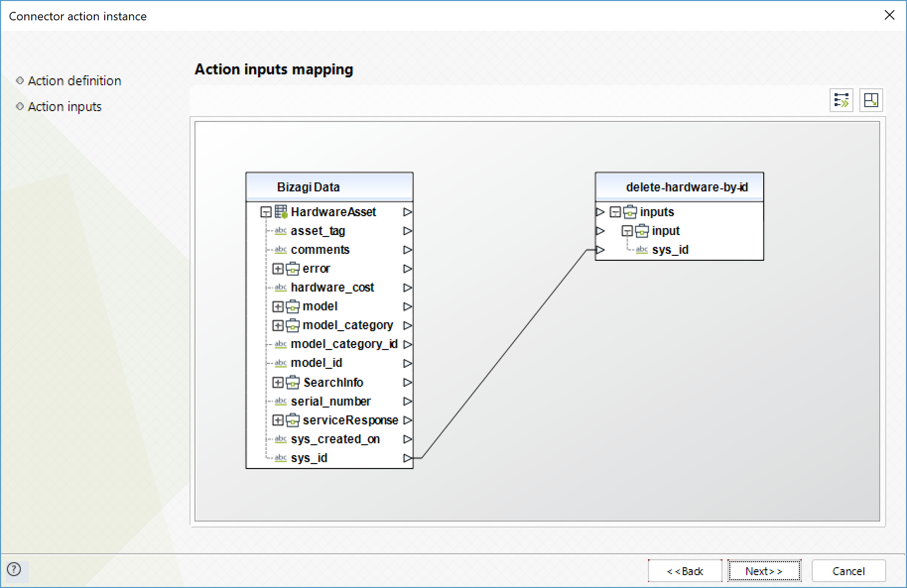This screenshot has width=907, height=588.
Task: Click the Cancel button
Action: 848,571
